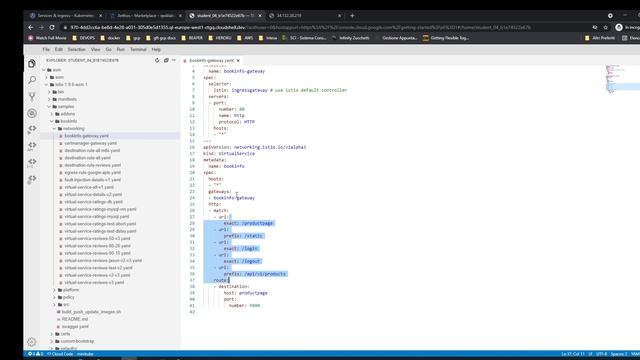The width and height of the screenshot is (640, 360).
Task: Open the View menu
Action: [96, 49]
